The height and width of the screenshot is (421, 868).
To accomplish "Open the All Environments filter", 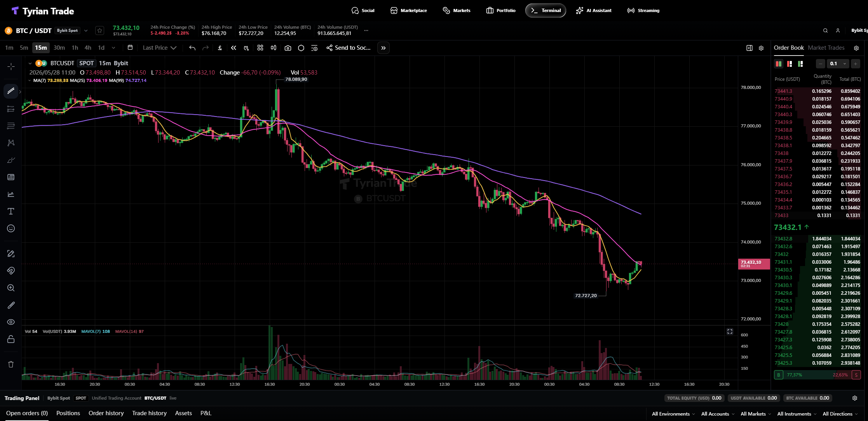I will pyautogui.click(x=673, y=414).
